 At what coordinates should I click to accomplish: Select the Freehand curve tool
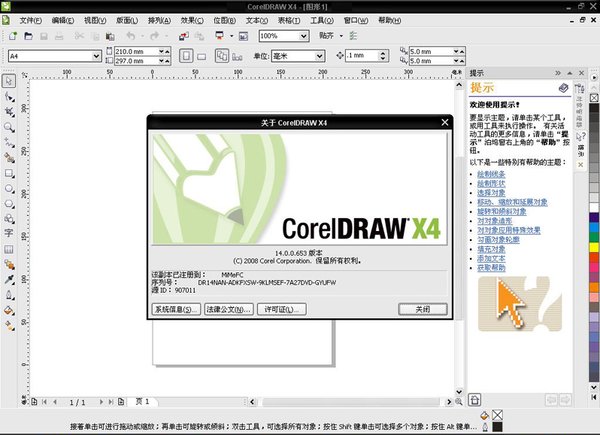9,143
